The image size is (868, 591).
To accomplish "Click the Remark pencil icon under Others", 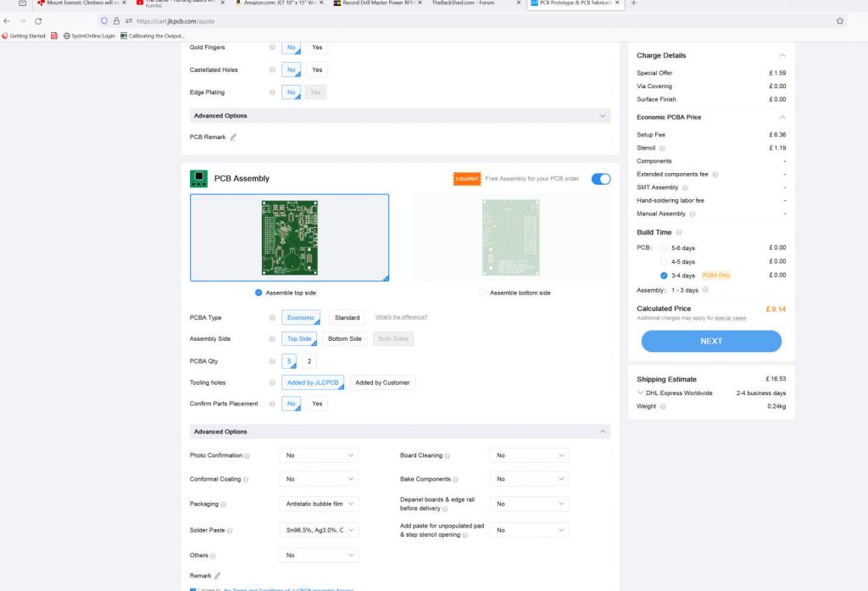I will [x=217, y=576].
